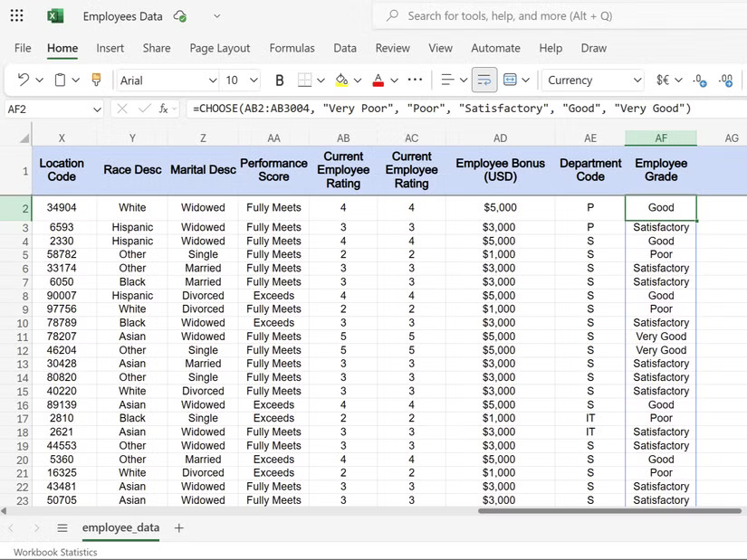Switch to the Formulas ribbon tab
The height and width of the screenshot is (560, 747).
coord(292,48)
